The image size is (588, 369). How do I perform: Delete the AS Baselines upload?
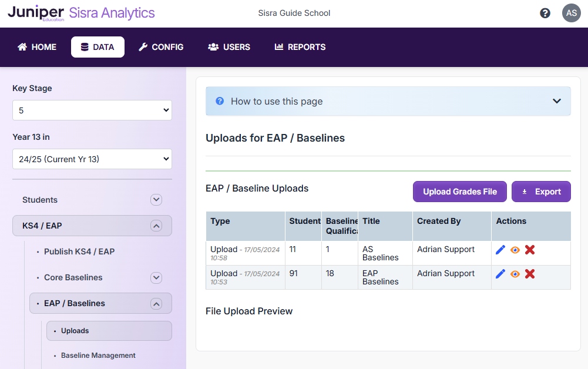coord(530,250)
